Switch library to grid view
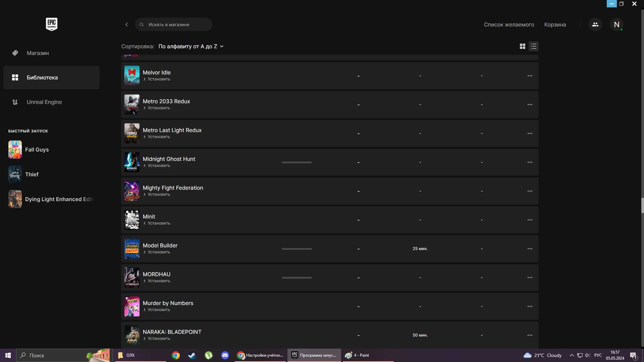 [x=522, y=46]
